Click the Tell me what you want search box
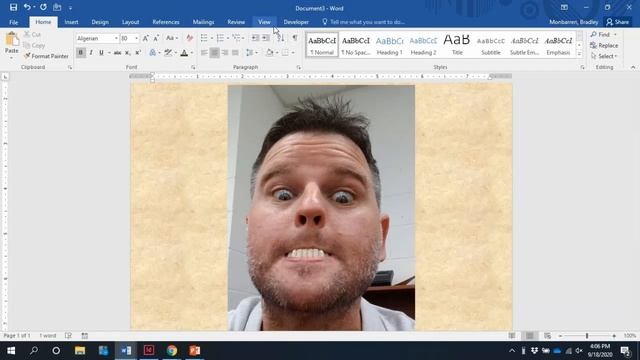 click(x=363, y=22)
